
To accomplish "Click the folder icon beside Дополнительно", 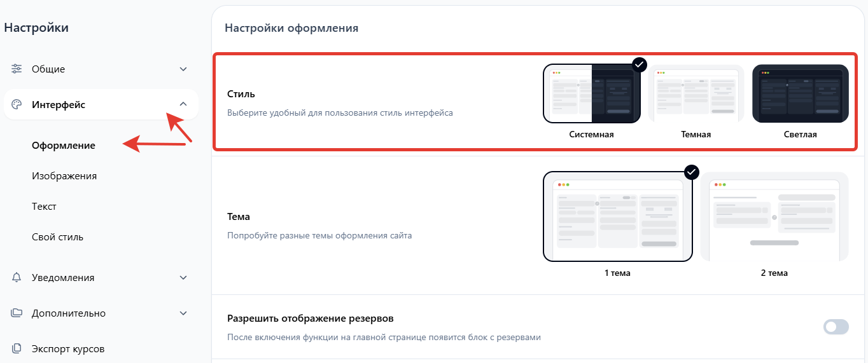I will tap(17, 313).
